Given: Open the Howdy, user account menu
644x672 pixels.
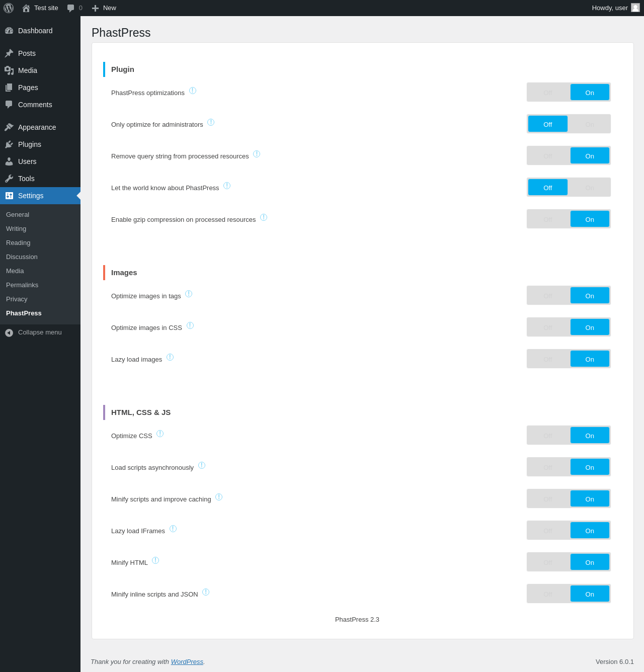Looking at the screenshot, I should (616, 8).
